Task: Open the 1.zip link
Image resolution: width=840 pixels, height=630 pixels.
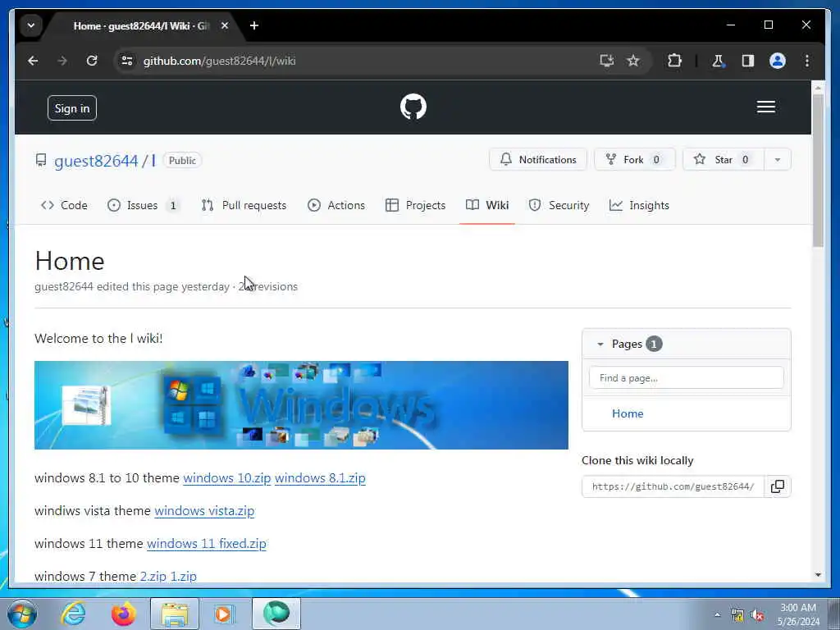Action: tap(183, 577)
